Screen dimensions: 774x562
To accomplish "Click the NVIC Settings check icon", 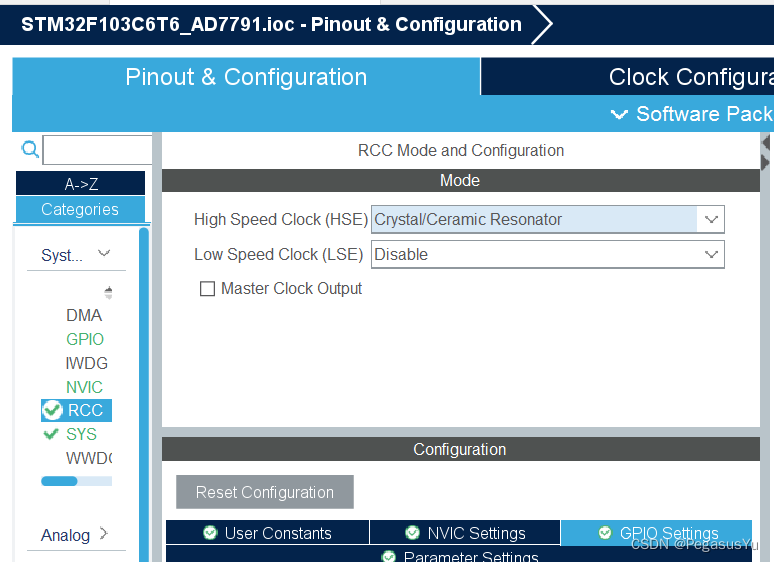I will [412, 532].
